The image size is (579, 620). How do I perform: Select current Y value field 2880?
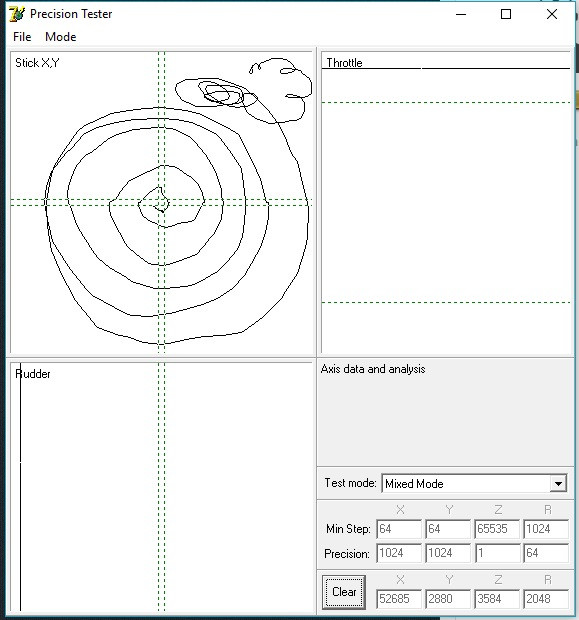448,599
